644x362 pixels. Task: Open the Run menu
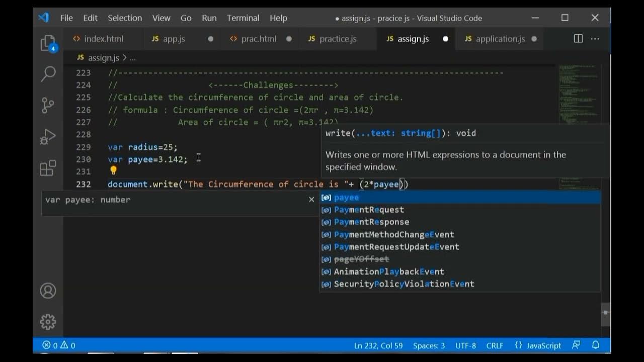click(x=209, y=18)
